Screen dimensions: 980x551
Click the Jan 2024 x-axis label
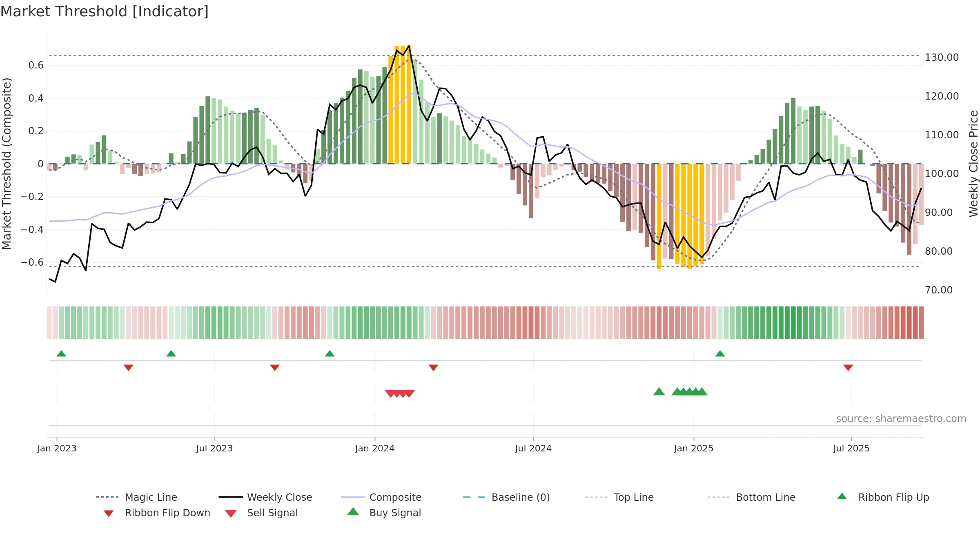tap(375, 449)
